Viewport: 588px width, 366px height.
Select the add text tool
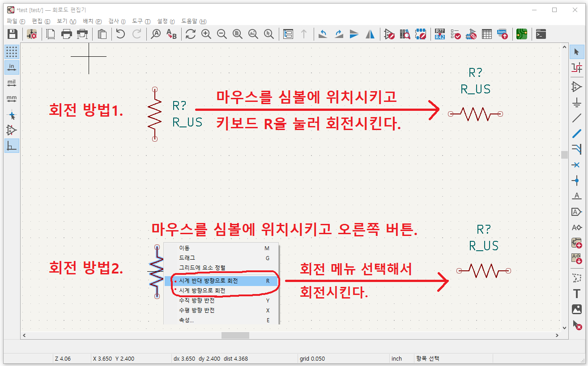[577, 294]
